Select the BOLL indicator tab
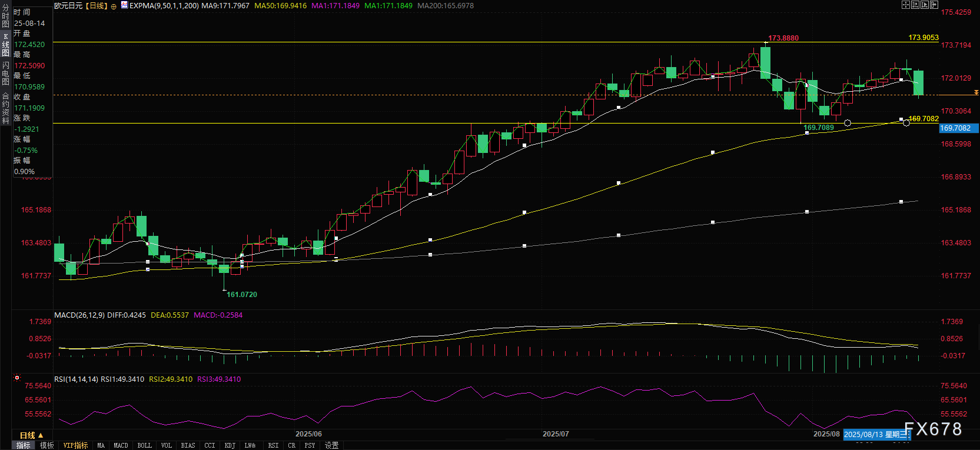The image size is (980, 450). tap(144, 445)
